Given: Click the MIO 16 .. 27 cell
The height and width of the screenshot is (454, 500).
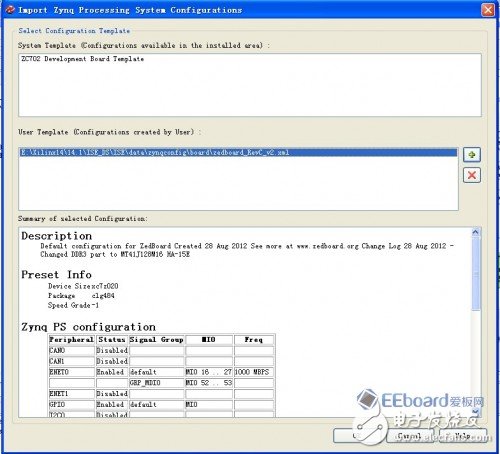Looking at the screenshot, I should click(209, 372).
